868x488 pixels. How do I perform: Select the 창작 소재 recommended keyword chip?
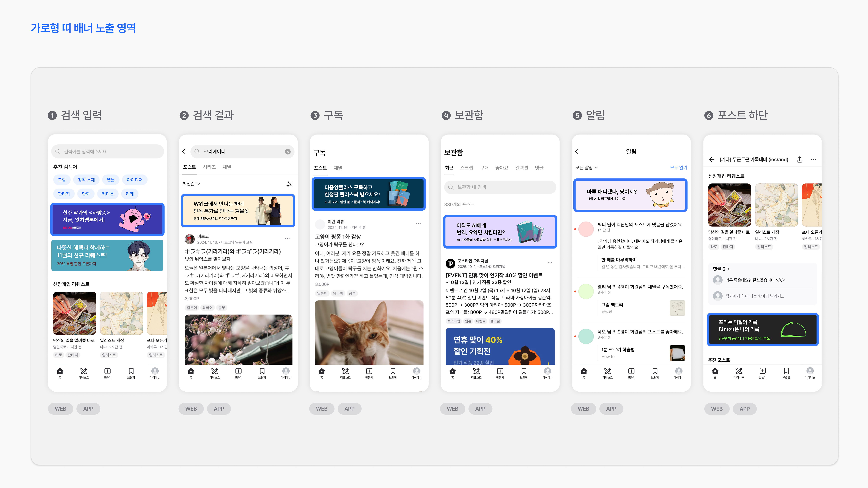(86, 180)
